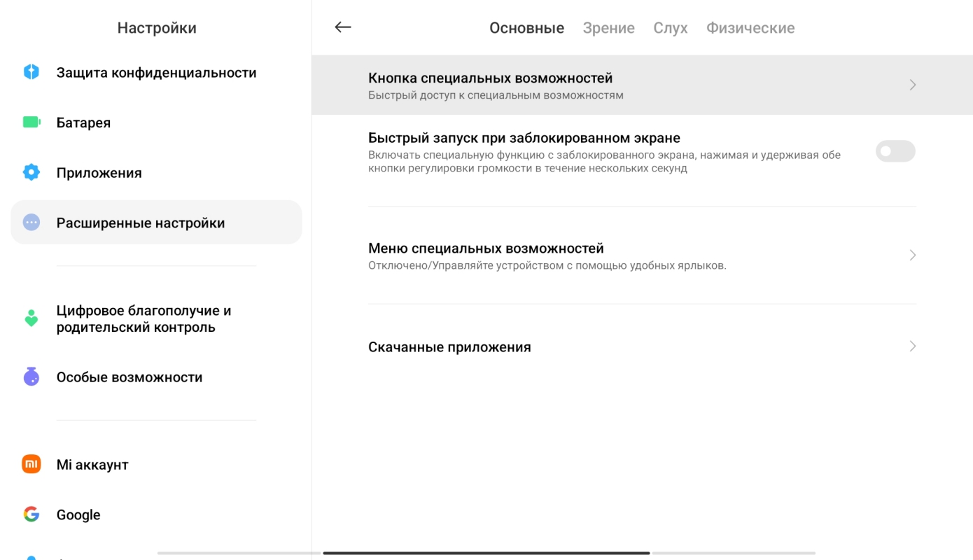Switch to the Физические tab
Screen dimensions: 973x560
[x=750, y=28]
